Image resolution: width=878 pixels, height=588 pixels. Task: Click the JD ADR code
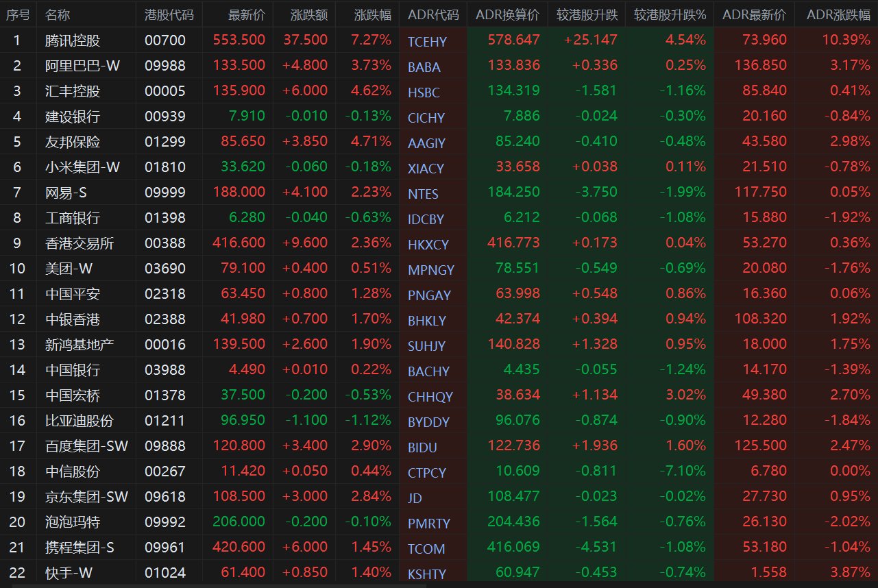tap(415, 498)
